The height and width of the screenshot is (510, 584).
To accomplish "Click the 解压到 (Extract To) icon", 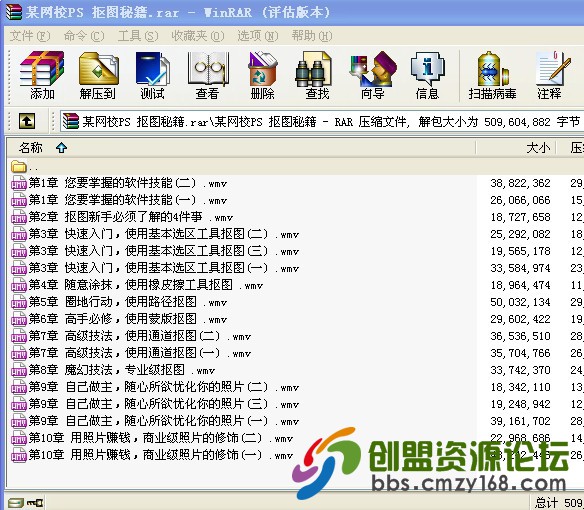I will (98, 76).
